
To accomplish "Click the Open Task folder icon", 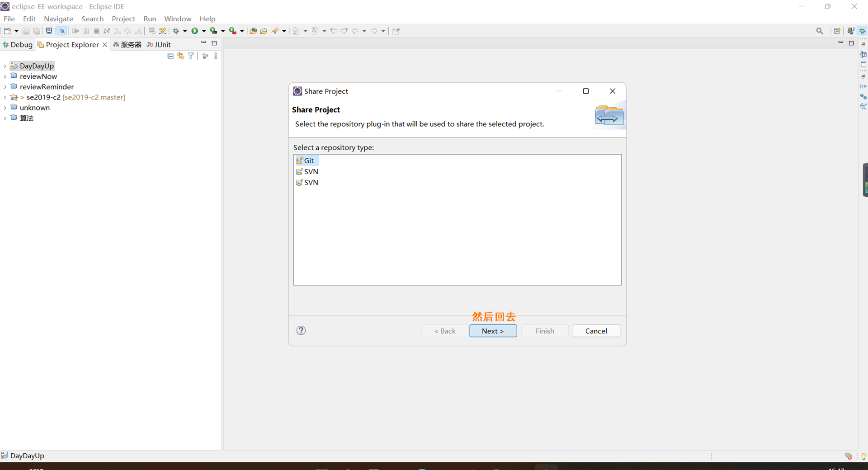I will tap(264, 31).
